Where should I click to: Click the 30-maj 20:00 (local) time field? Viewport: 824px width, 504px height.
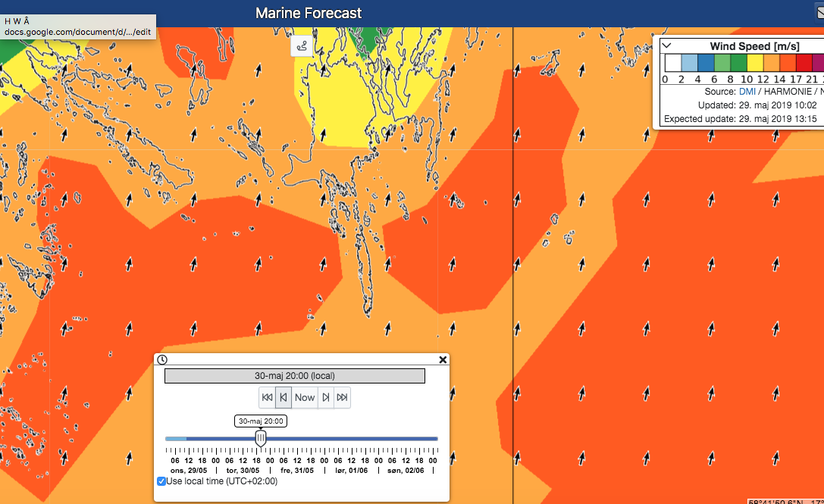pyautogui.click(x=294, y=376)
